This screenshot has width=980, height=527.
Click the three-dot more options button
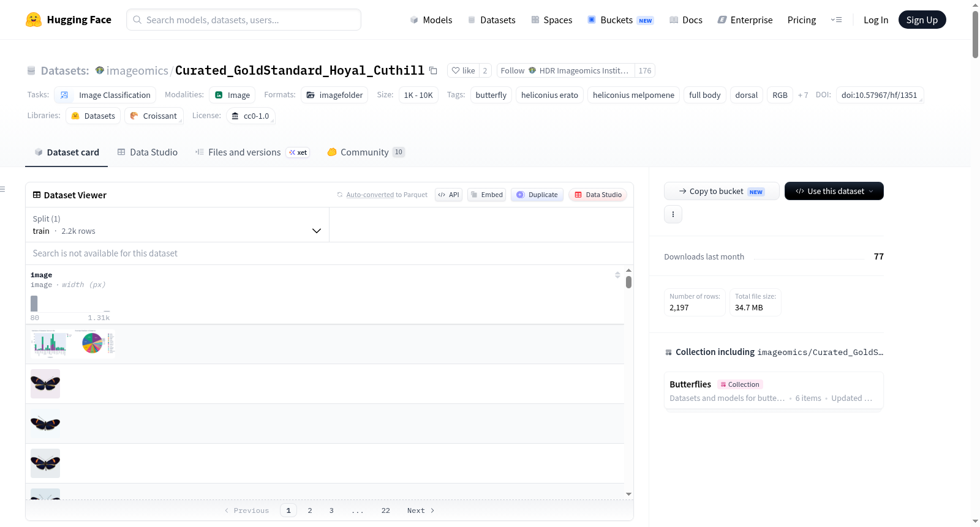[673, 214]
